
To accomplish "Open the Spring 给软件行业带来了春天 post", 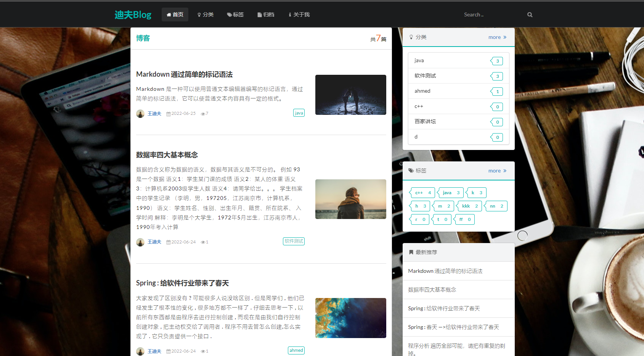I will coord(182,283).
